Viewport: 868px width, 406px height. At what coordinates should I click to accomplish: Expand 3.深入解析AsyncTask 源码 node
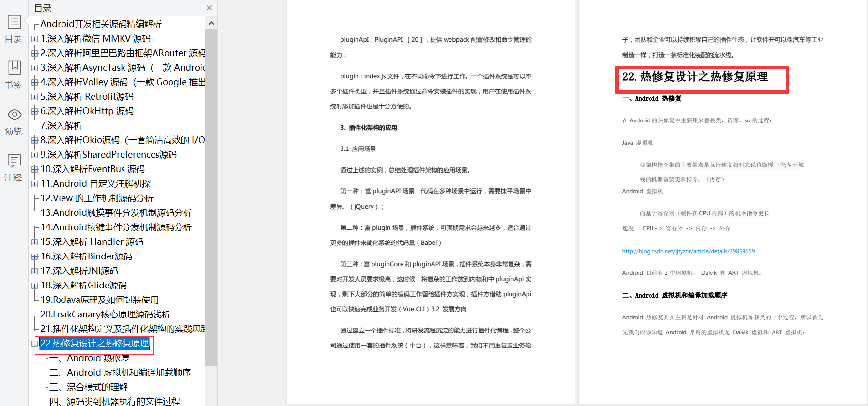coord(34,68)
